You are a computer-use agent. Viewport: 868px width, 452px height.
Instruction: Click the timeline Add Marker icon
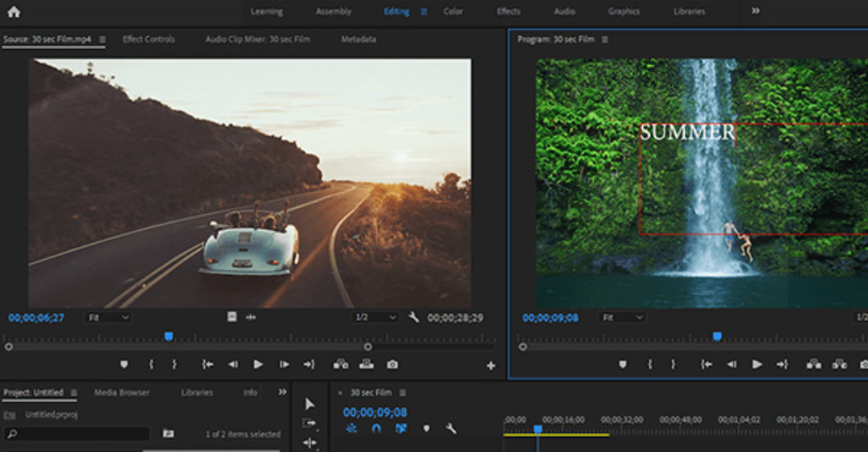click(x=426, y=428)
